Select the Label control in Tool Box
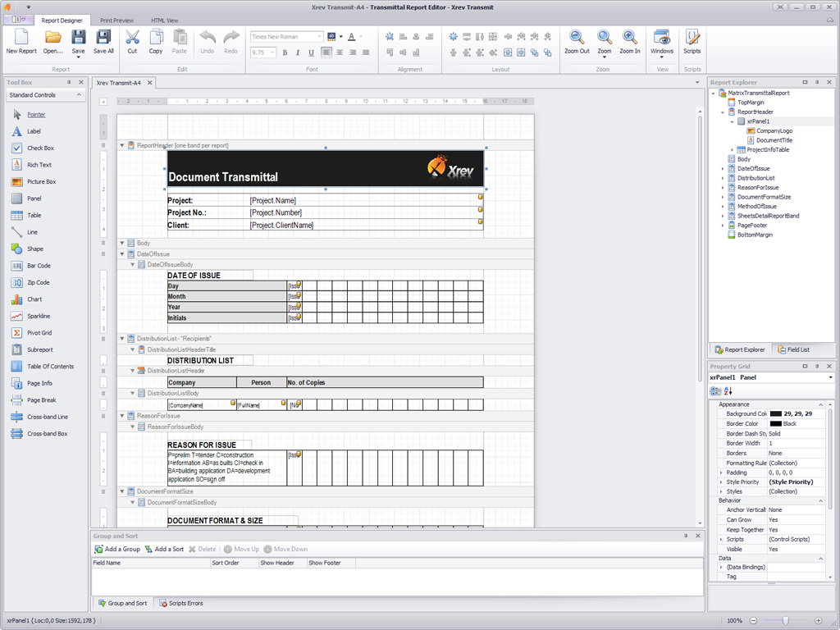840x630 pixels. [x=34, y=131]
